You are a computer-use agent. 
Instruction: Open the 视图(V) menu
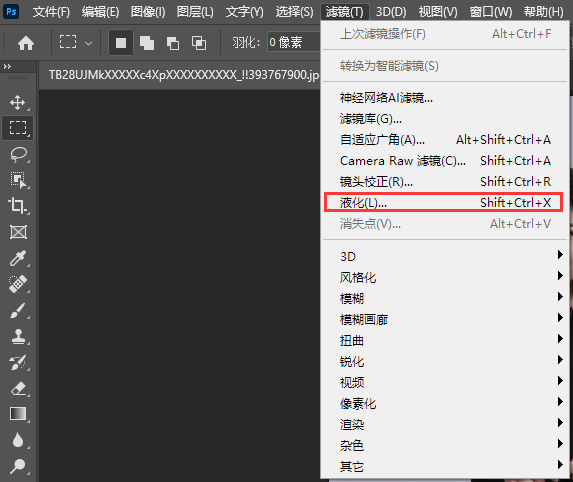click(x=438, y=12)
